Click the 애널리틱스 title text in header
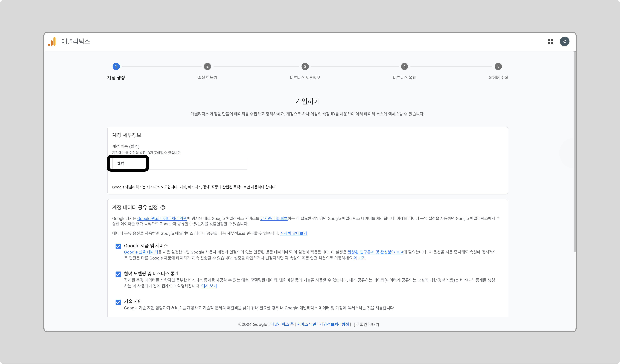The height and width of the screenshot is (364, 620). pyautogui.click(x=76, y=41)
